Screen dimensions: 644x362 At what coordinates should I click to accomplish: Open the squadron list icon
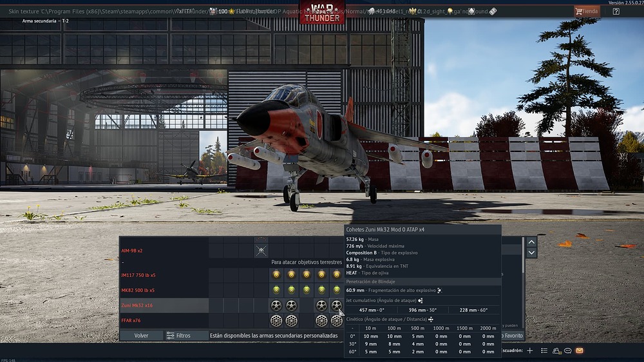tap(544, 350)
